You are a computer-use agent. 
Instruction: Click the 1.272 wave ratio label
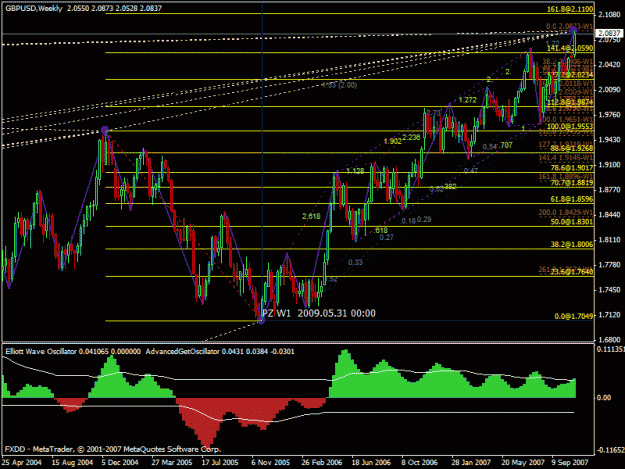pyautogui.click(x=468, y=100)
